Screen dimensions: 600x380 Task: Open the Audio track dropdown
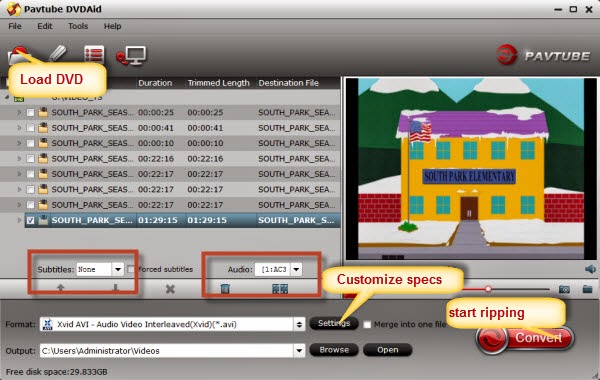point(296,269)
